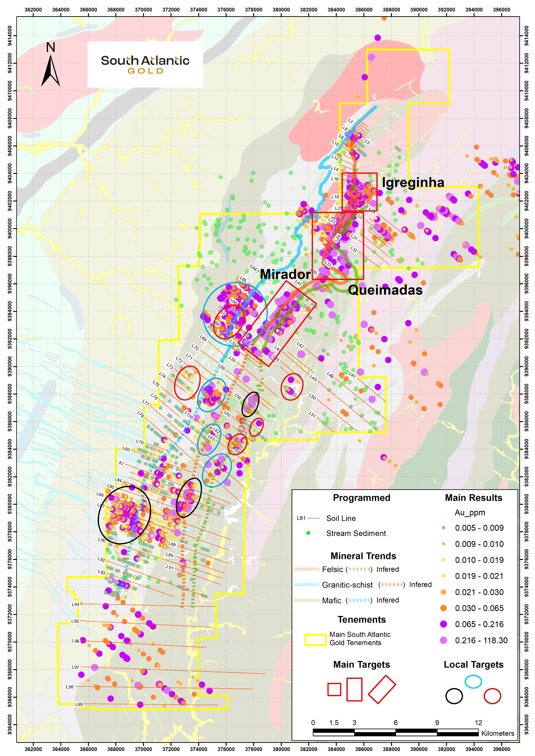Click the north arrow symbol
This screenshot has height=756, width=535.
coord(50,70)
